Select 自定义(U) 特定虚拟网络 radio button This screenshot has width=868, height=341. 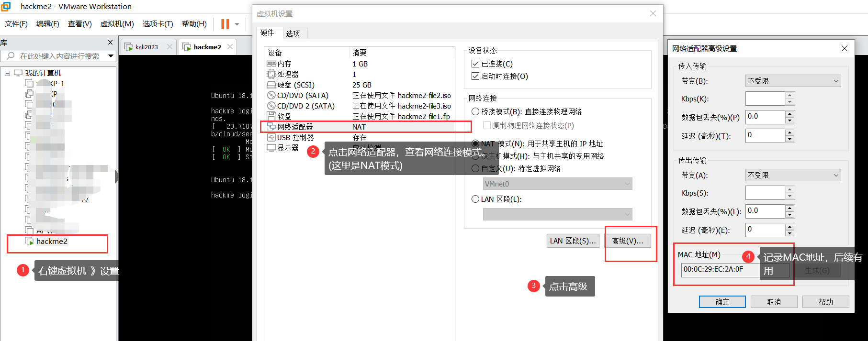(x=475, y=168)
